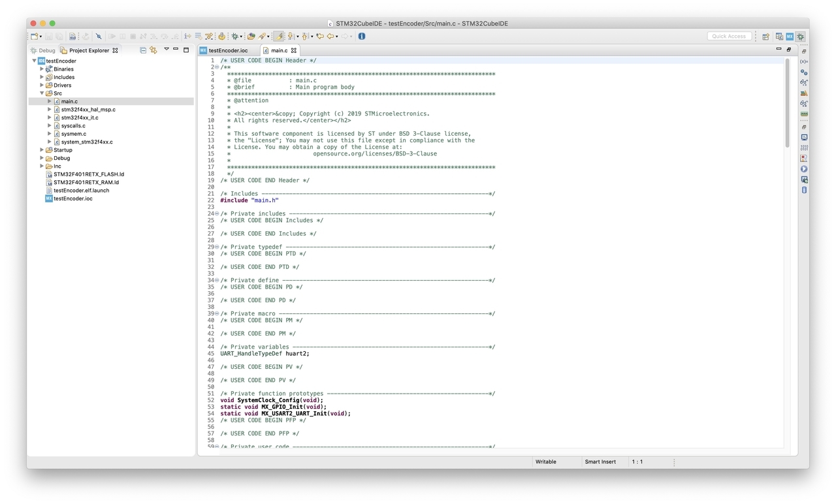Switch to the MX device configuration perspective
The image size is (836, 504).
[x=790, y=37]
